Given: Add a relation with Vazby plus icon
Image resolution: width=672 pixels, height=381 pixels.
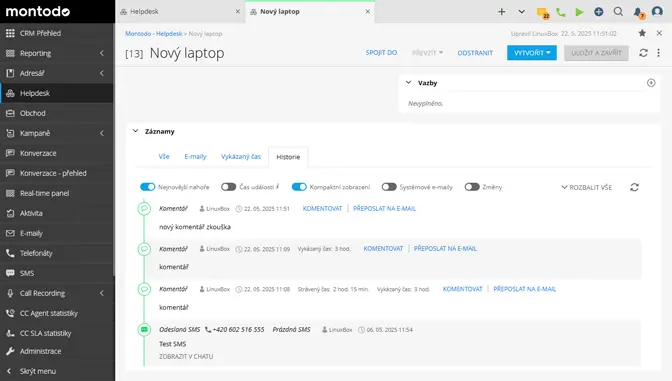Looking at the screenshot, I should coord(651,83).
